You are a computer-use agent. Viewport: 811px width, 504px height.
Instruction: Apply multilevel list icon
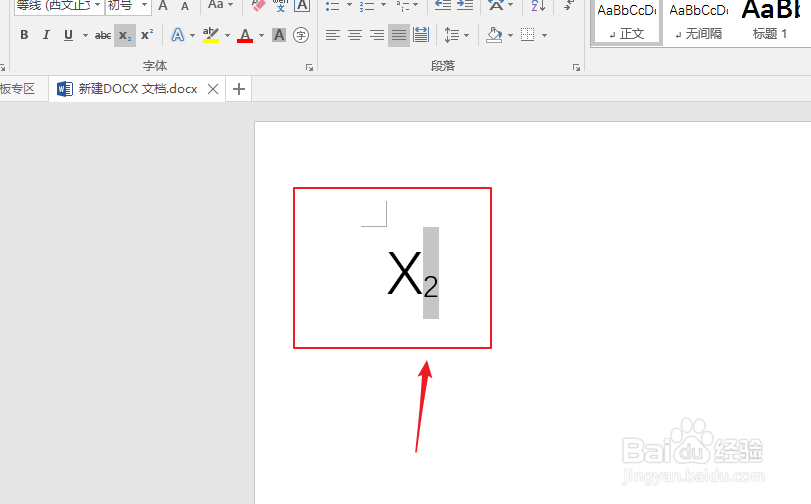click(402, 6)
